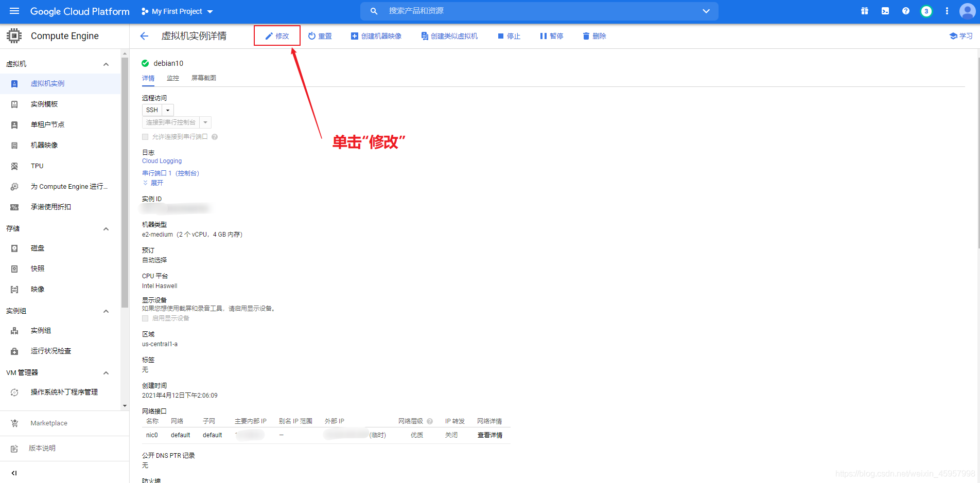Screen dimensions: 980x483
Task: Click nic0 network interface name
Action: click(x=152, y=435)
